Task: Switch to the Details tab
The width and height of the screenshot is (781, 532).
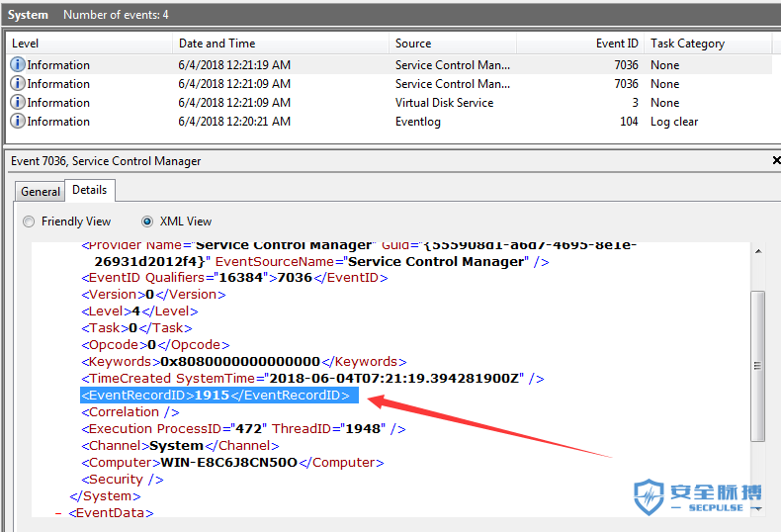Action: pyautogui.click(x=90, y=190)
